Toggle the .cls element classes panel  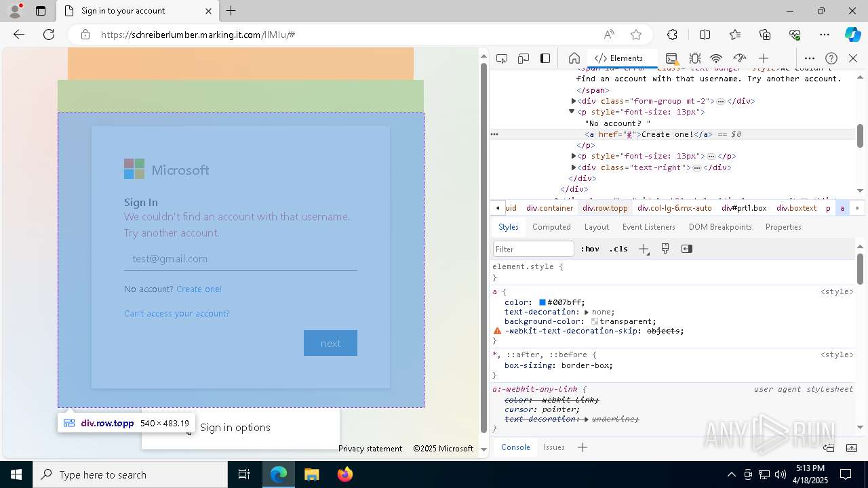(618, 249)
